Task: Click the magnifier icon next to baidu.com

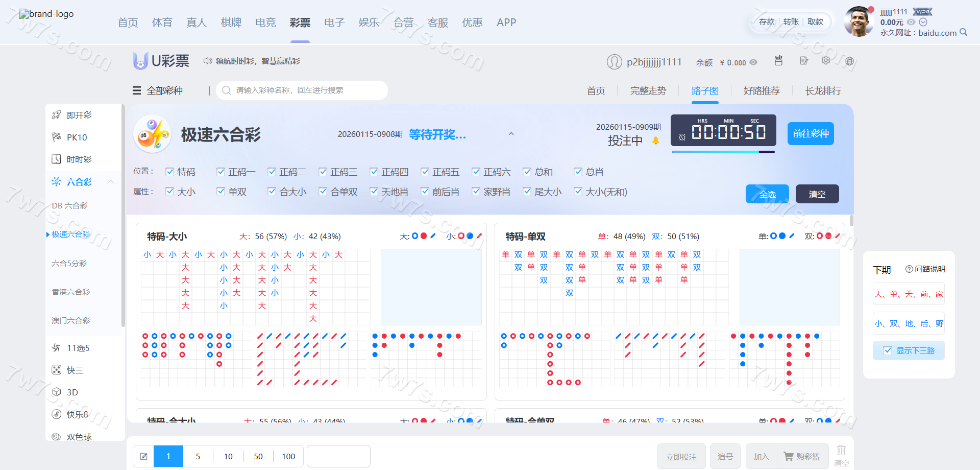Action: 963,32
